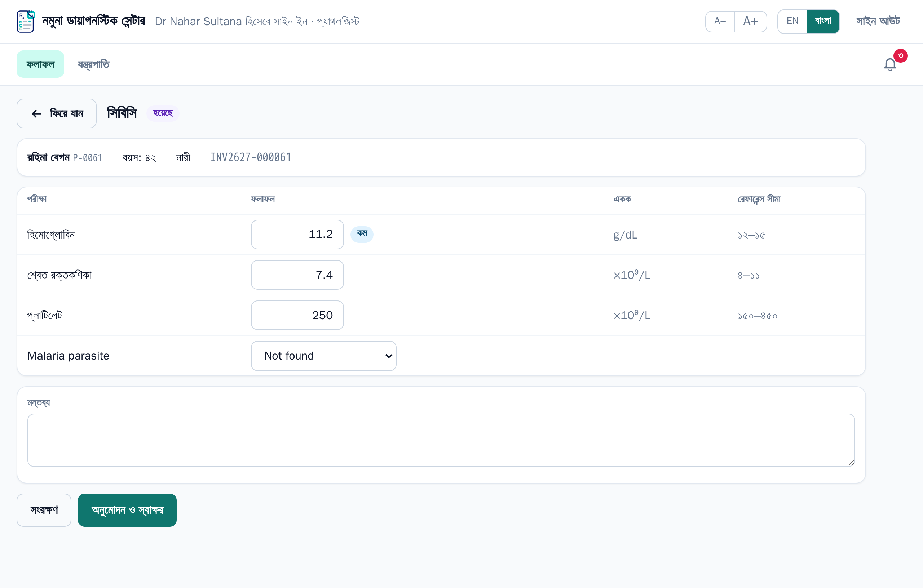The image size is (923, 588).
Task: Click patient ID P-0061
Action: 87,158
